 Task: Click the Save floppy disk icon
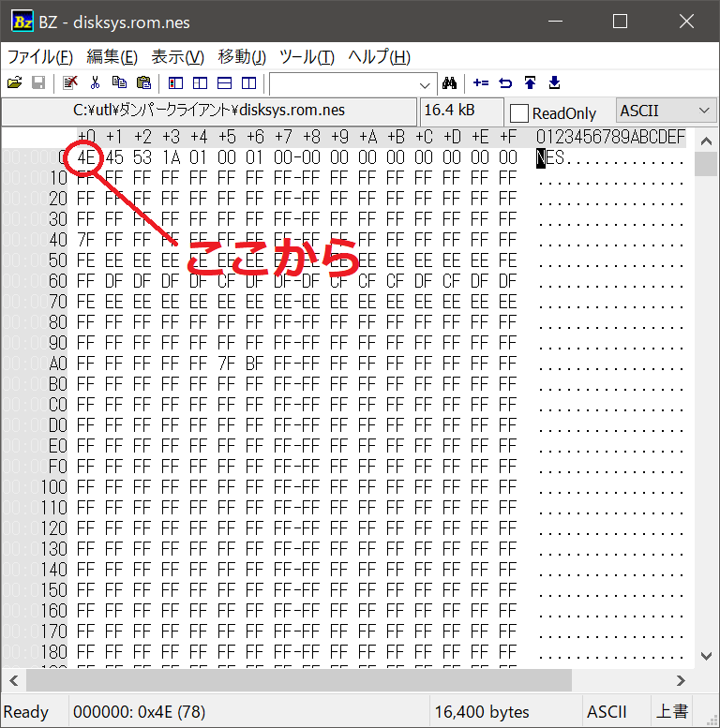click(38, 83)
